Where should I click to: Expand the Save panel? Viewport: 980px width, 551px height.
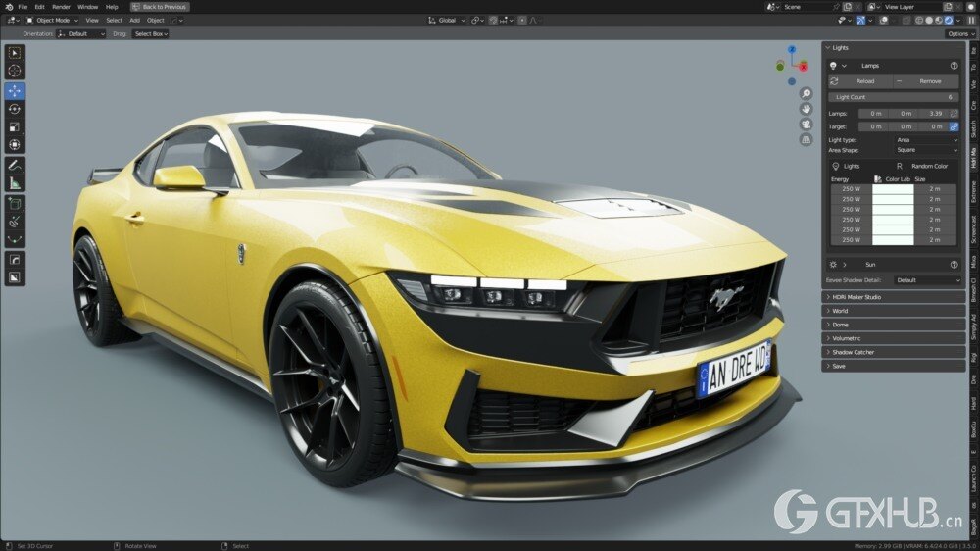pyautogui.click(x=894, y=366)
